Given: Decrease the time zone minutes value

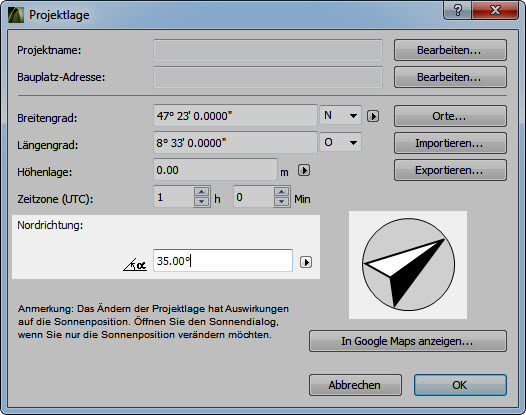Looking at the screenshot, I should click(281, 201).
